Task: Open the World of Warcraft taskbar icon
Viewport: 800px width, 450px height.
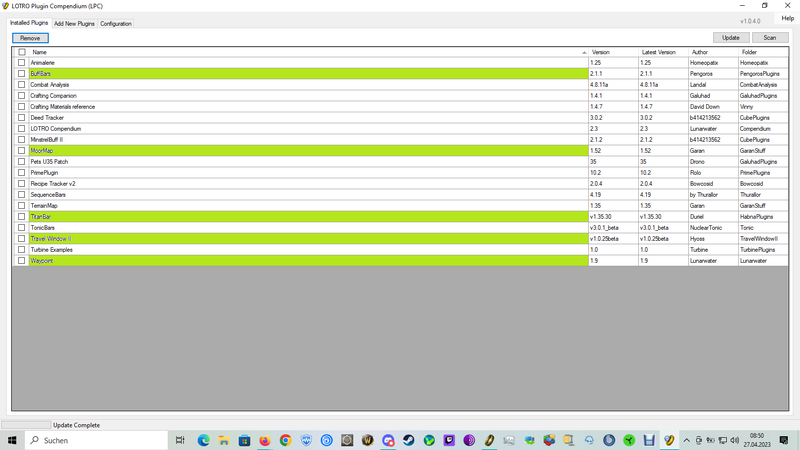Action: click(x=367, y=440)
